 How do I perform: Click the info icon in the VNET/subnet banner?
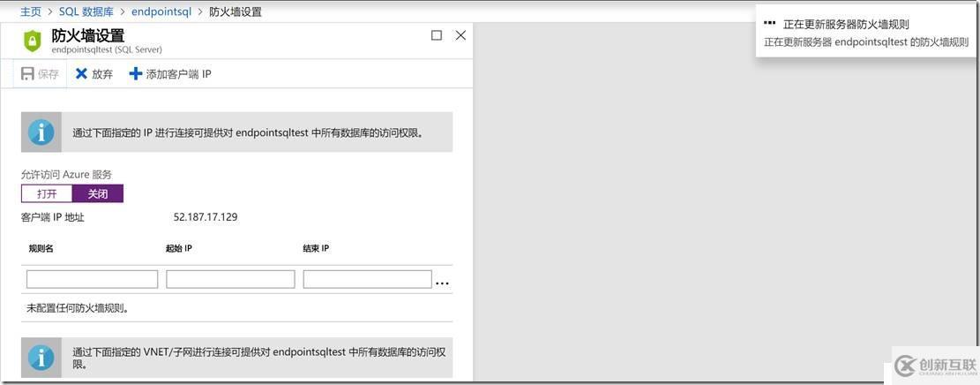click(x=41, y=359)
